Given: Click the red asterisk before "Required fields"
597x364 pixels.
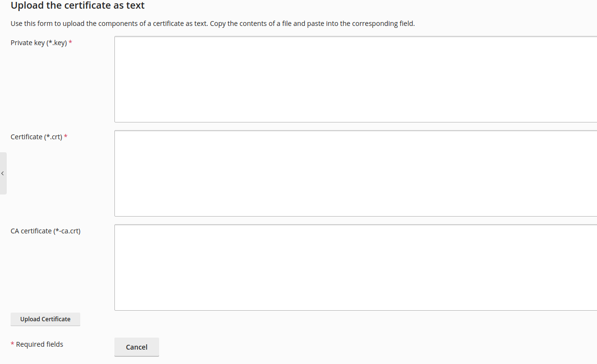Looking at the screenshot, I should pos(12,344).
